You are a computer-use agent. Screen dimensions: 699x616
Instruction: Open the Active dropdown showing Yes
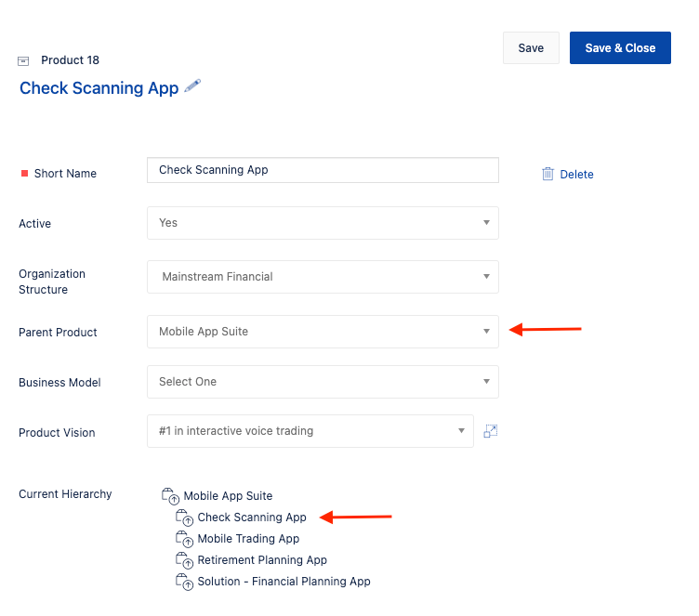pos(323,223)
